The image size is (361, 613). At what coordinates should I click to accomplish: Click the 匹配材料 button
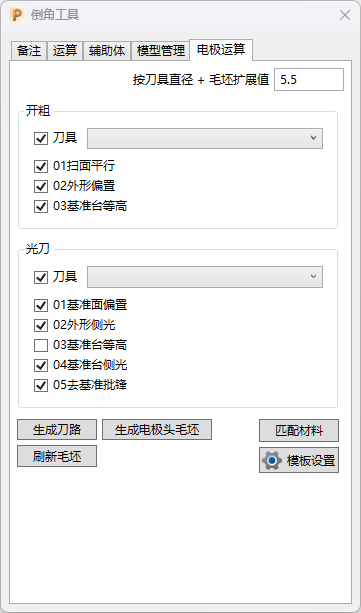click(299, 430)
